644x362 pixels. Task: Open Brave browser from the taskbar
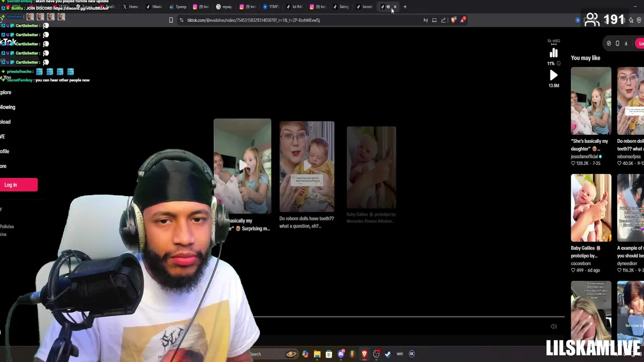pyautogui.click(x=364, y=354)
